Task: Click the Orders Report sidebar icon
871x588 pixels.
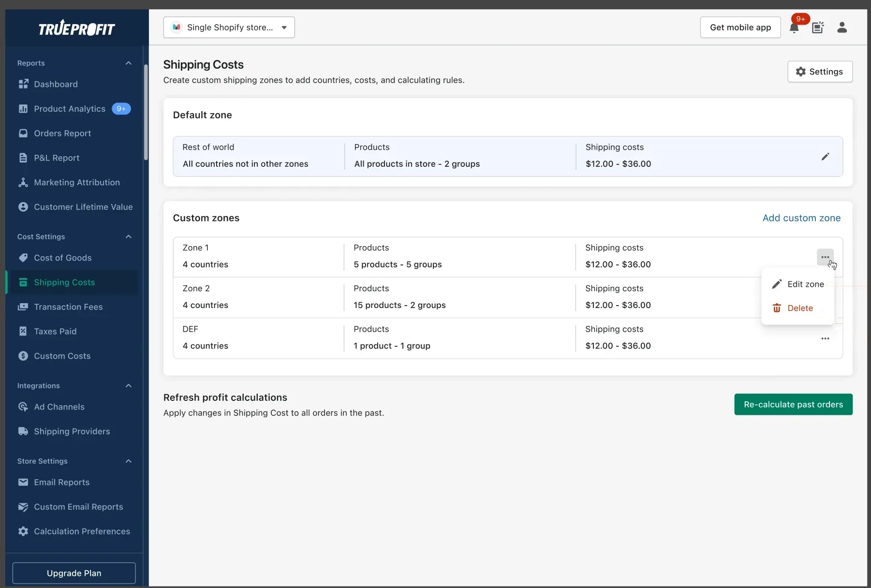Action: (23, 133)
